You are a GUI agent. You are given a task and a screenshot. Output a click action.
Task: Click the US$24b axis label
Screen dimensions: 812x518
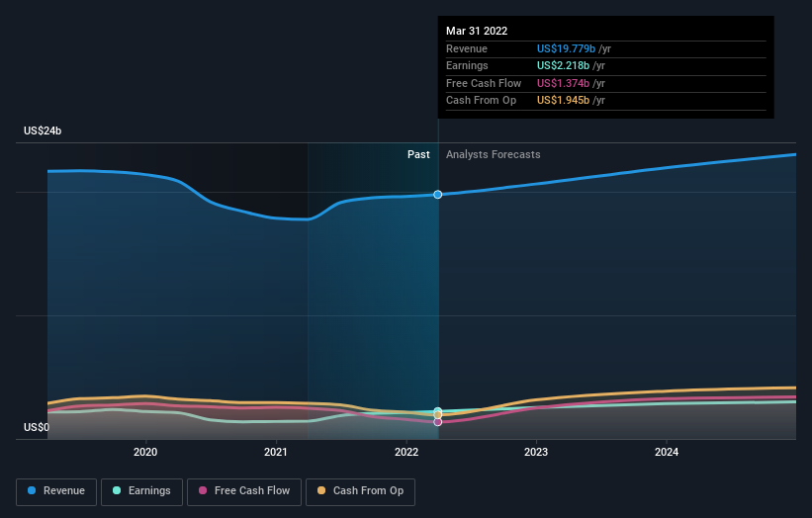pos(43,130)
